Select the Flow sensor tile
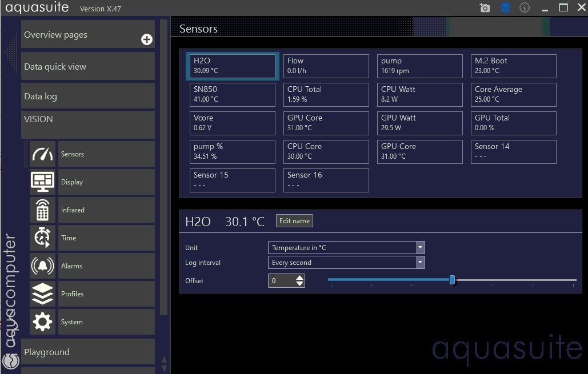The height and width of the screenshot is (374, 588). [326, 66]
